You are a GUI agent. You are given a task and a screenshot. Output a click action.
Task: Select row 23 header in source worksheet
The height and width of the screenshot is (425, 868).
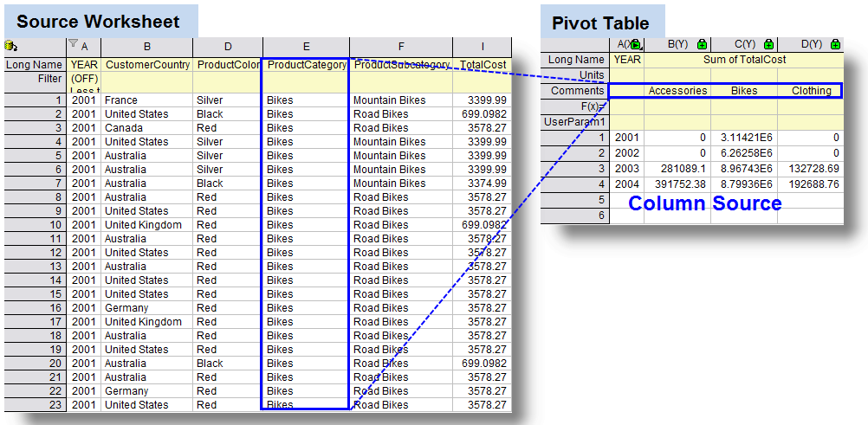click(x=35, y=404)
